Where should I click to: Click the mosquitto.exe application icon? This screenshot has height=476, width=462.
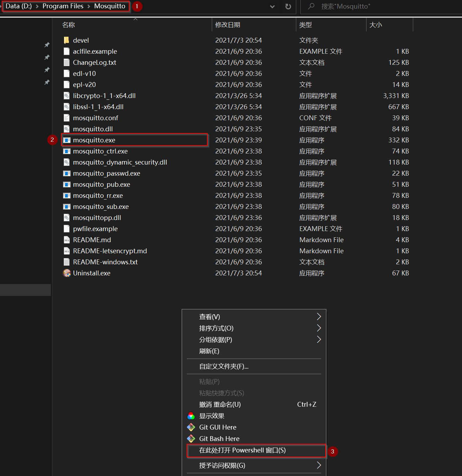tap(67, 140)
